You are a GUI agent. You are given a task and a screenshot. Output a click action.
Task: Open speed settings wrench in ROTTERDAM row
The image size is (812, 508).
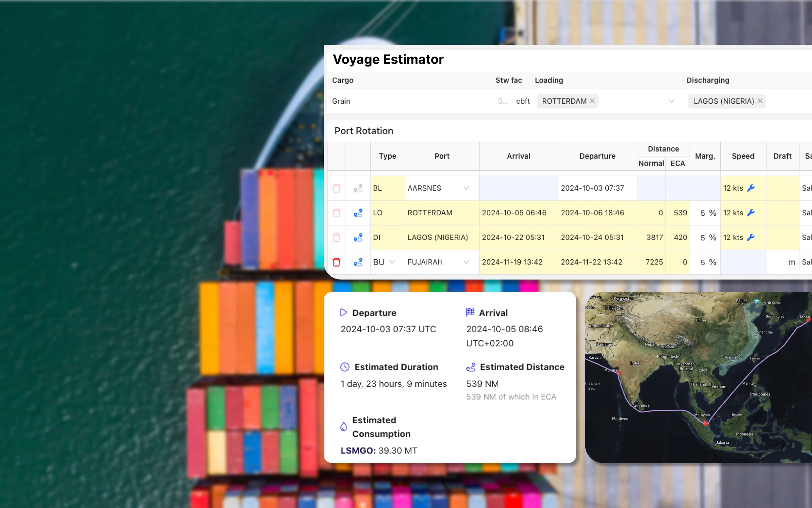(x=751, y=213)
